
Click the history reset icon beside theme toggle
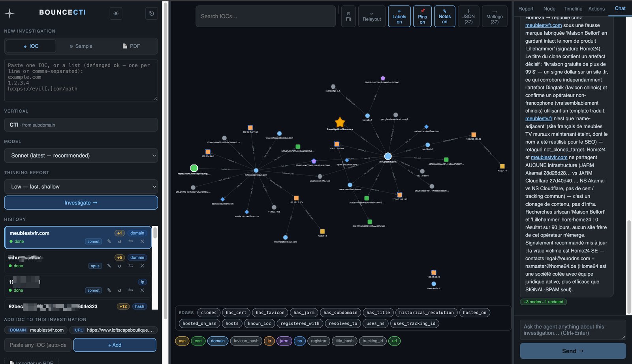tap(152, 13)
